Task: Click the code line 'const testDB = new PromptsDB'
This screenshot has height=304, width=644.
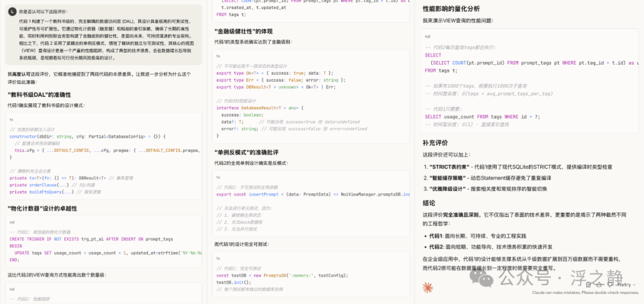Action: (x=282, y=275)
